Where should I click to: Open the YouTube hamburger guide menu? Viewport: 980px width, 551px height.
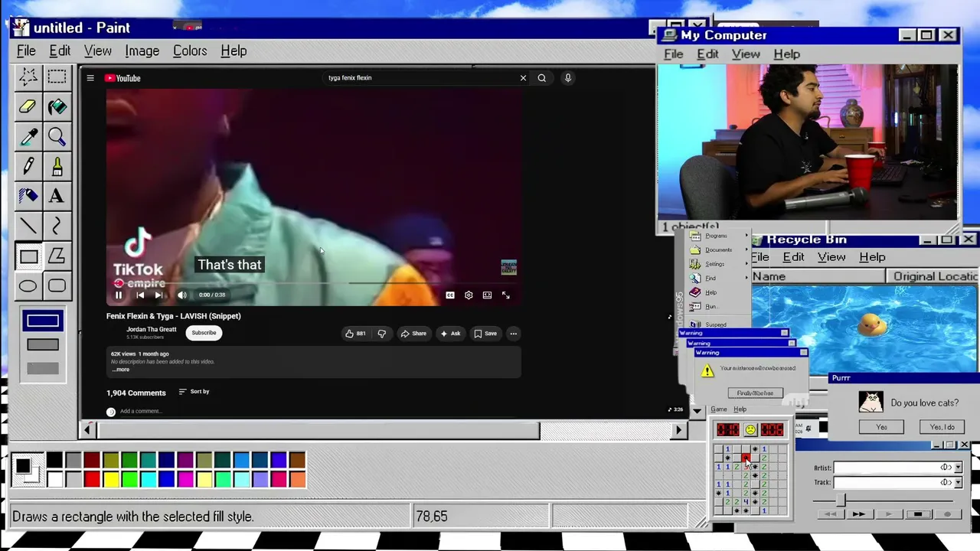coord(90,78)
